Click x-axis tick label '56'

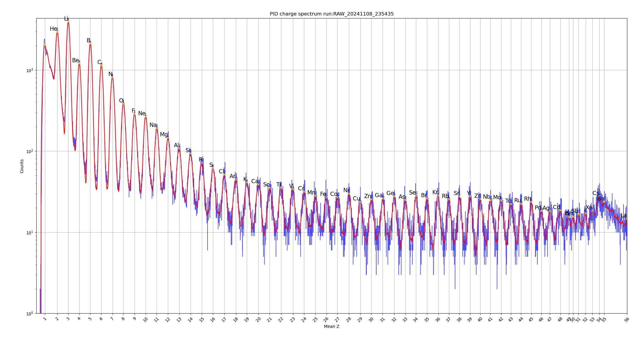(x=627, y=320)
